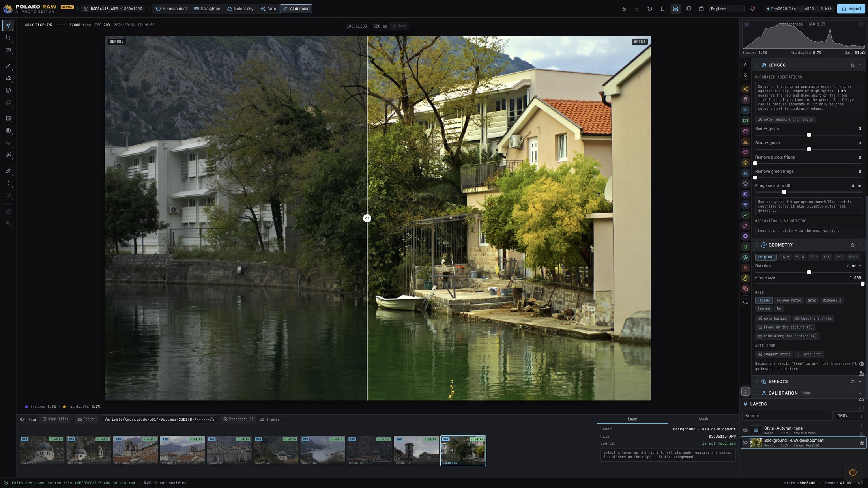Select the Eraser tool in left toolbar
The image size is (868, 488).
(x=8, y=78)
